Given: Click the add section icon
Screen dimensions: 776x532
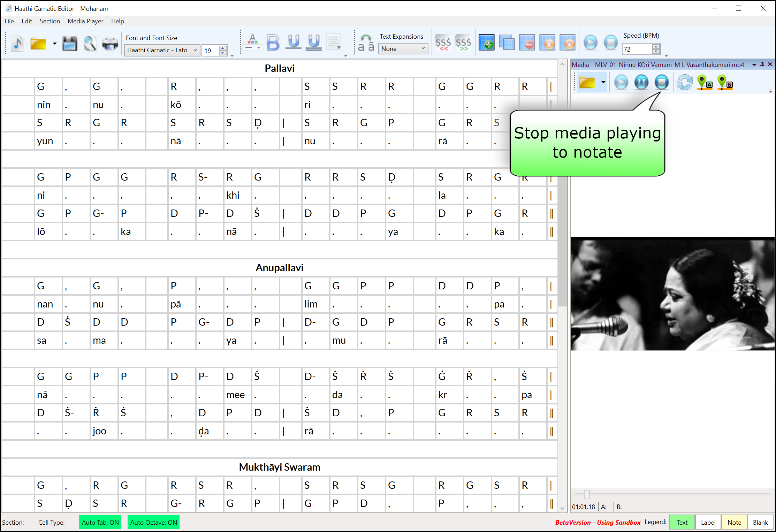Looking at the screenshot, I should click(x=486, y=43).
